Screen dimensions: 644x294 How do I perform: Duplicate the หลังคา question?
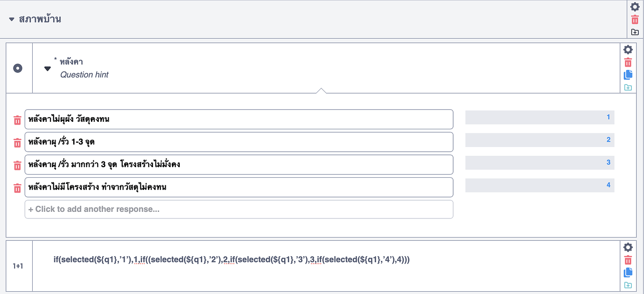(x=628, y=75)
